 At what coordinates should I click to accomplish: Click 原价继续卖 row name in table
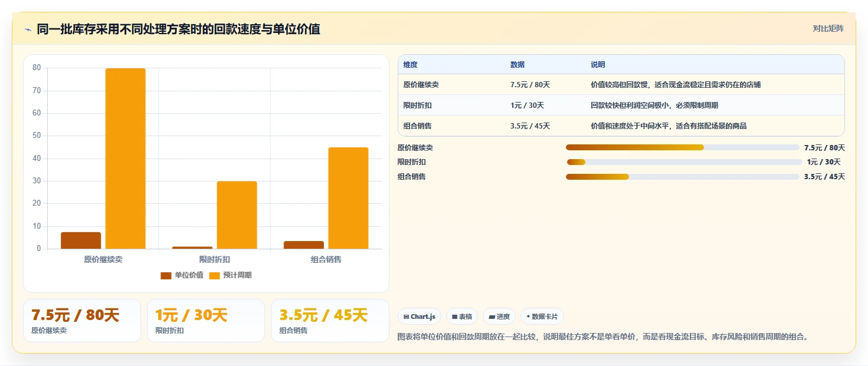click(x=421, y=85)
